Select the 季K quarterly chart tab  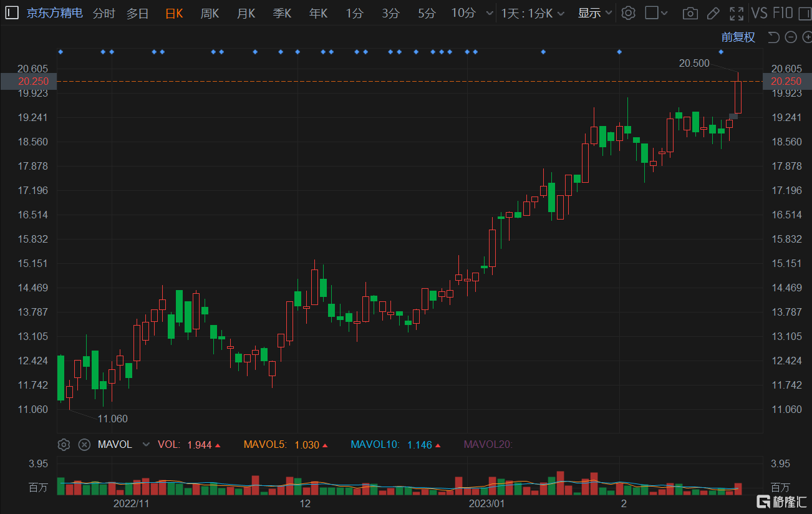point(282,13)
